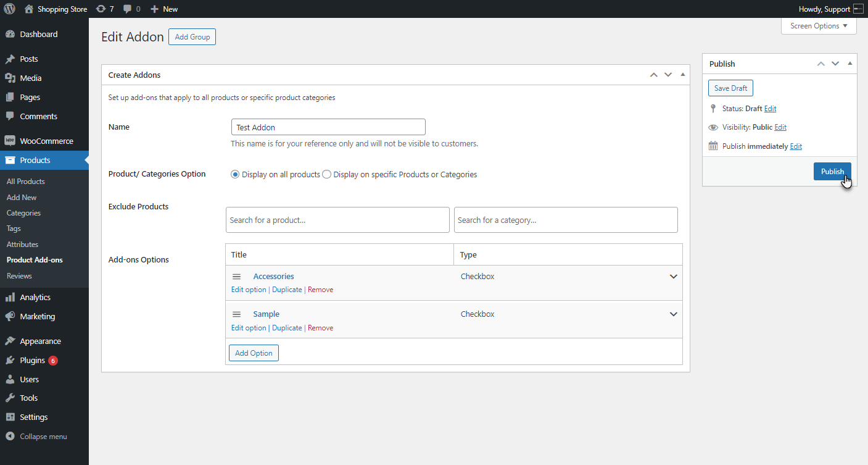Screen dimensions: 868x465
Task: Click the Posts pushpin icon
Action: tap(10, 59)
